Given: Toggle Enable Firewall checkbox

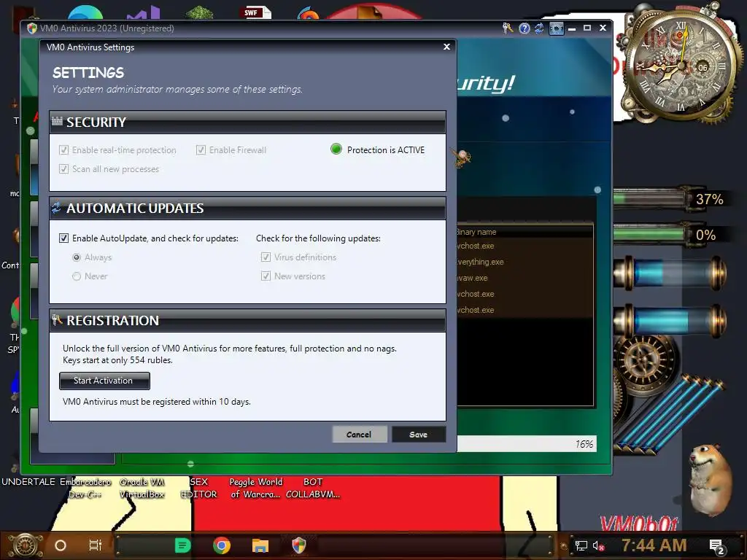Looking at the screenshot, I should [201, 150].
